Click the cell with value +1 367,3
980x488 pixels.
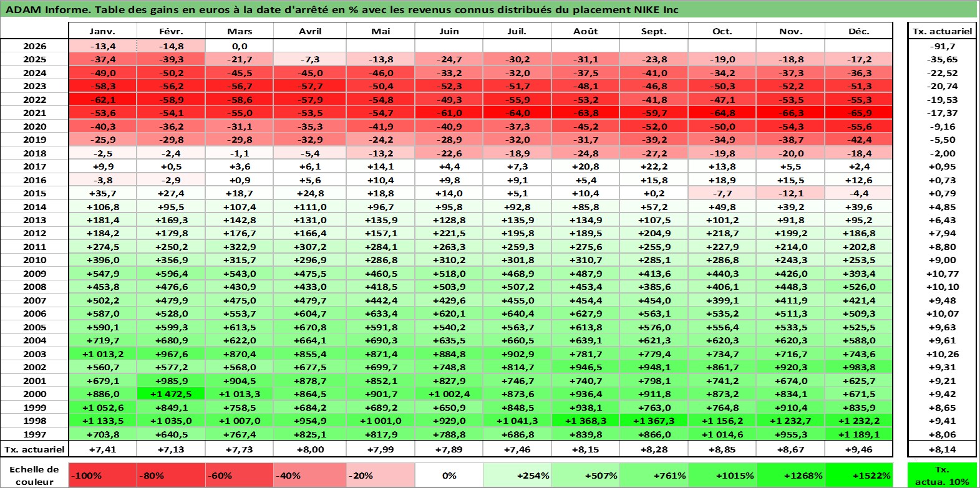(x=654, y=421)
